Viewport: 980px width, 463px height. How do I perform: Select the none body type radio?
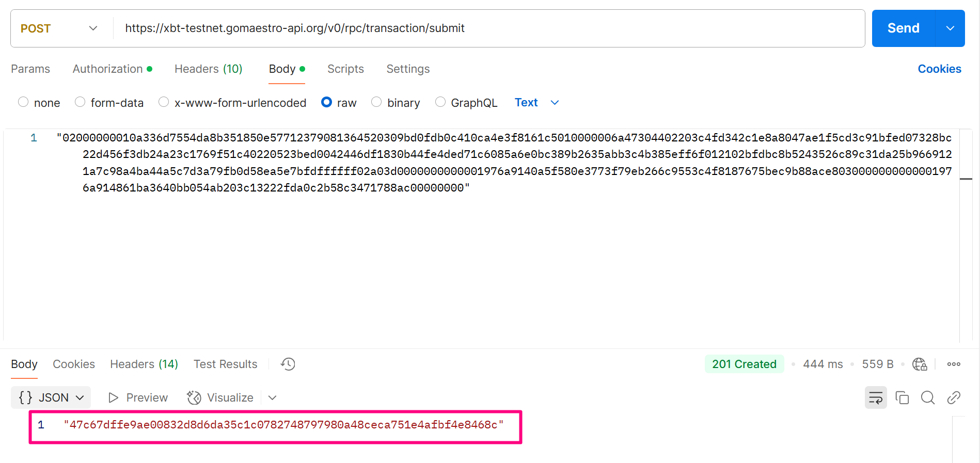23,102
